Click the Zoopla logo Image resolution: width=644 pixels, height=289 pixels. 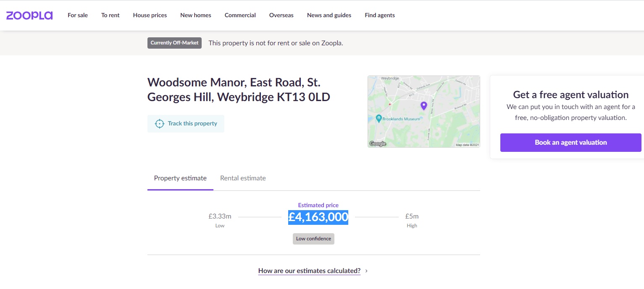[x=29, y=16]
